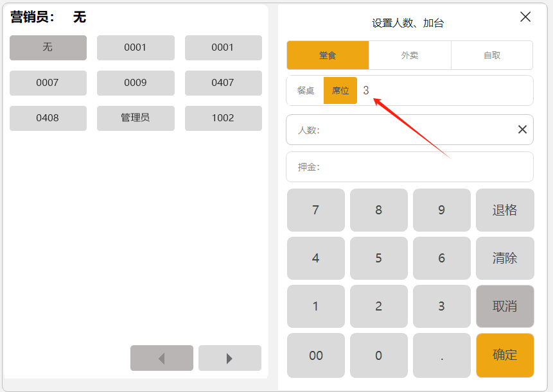Toggle to 餐桌 table mode

click(x=306, y=90)
